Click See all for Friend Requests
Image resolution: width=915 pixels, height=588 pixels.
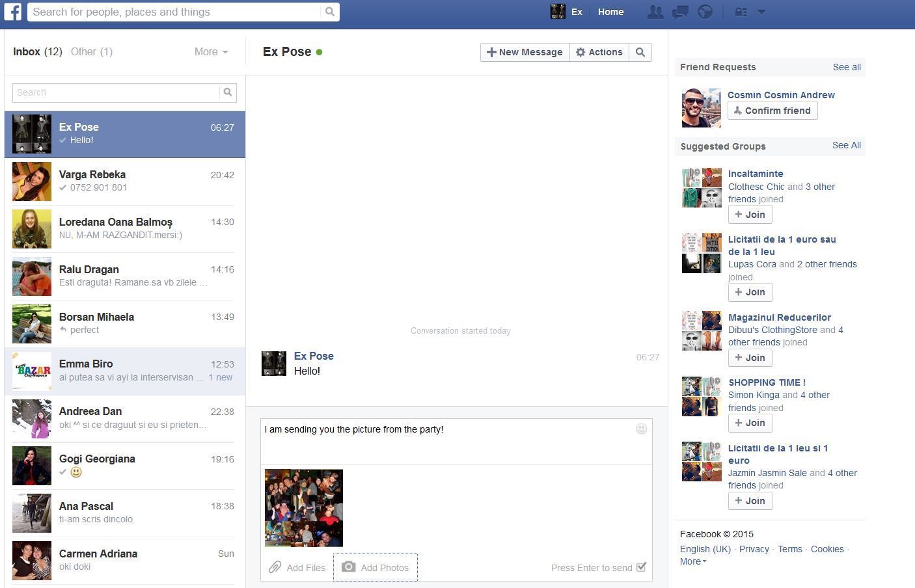847,67
